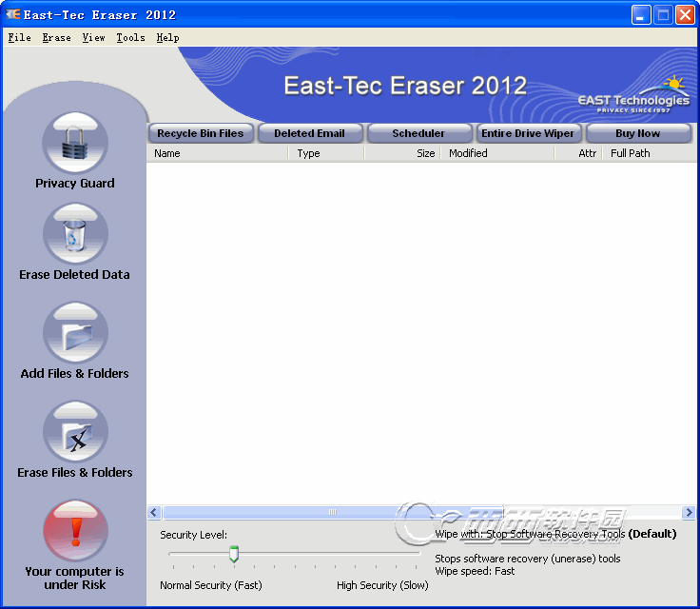Click the horizontal scrollbar left arrow
The image size is (700, 609).
[x=154, y=513]
